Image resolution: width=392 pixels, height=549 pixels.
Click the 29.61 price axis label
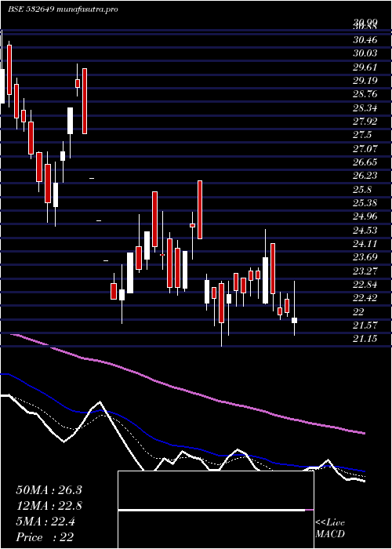pos(365,67)
